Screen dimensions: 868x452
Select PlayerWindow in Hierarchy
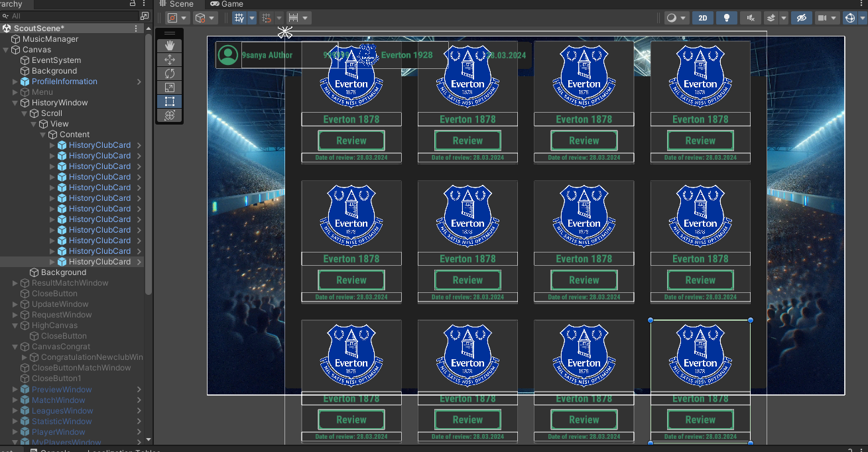[x=58, y=432]
